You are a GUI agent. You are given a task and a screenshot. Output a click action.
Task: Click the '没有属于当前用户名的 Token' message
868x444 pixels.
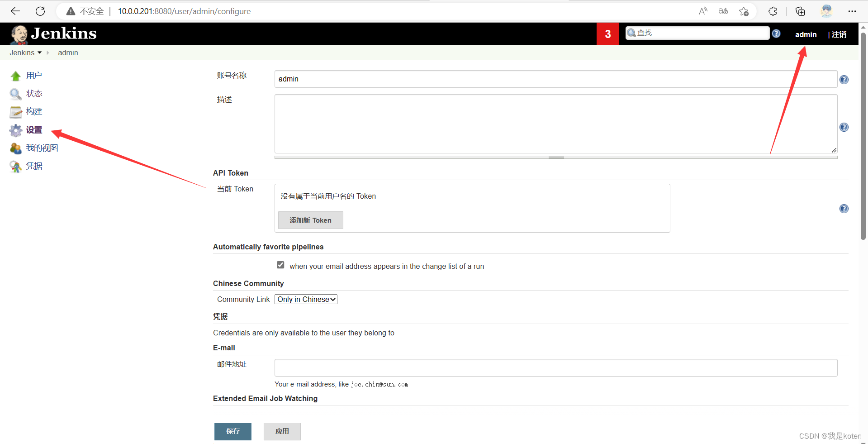(328, 196)
